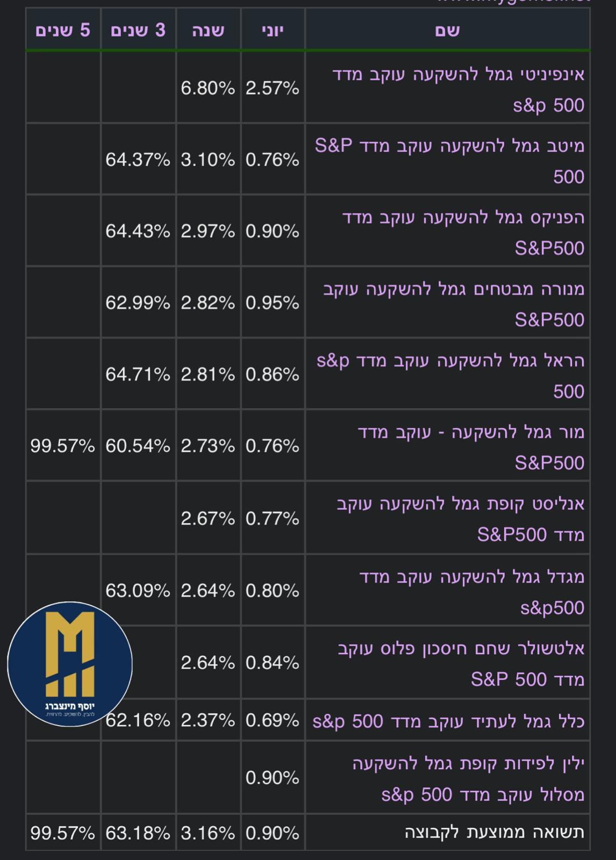Image resolution: width=616 pixels, height=860 pixels.
Task: Sort by the שנה column header
Action: coord(208,30)
